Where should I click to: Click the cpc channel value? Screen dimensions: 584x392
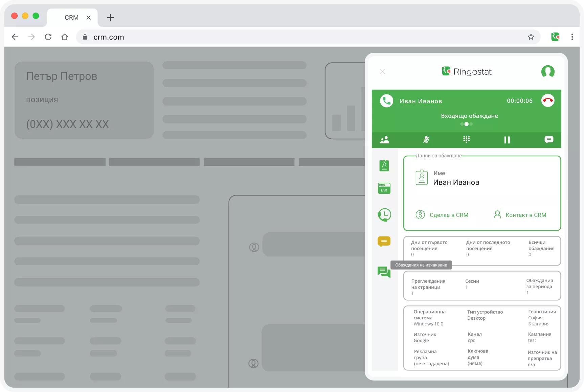tap(471, 341)
